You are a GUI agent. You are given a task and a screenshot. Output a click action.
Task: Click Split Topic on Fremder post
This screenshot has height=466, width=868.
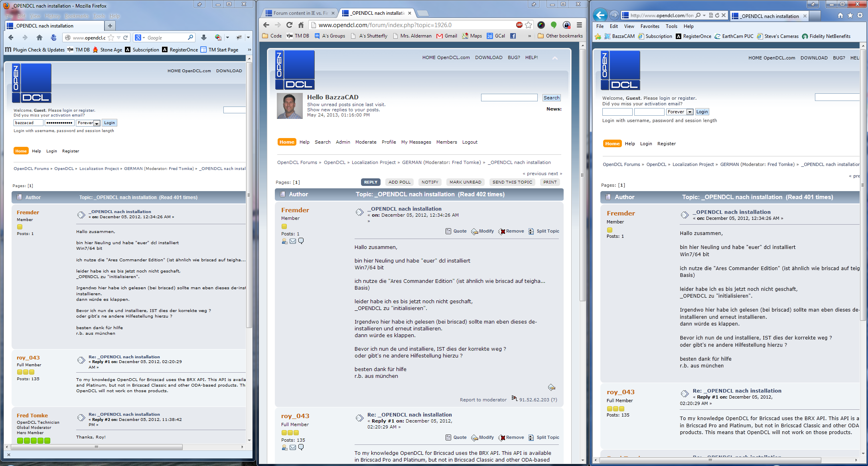click(544, 231)
